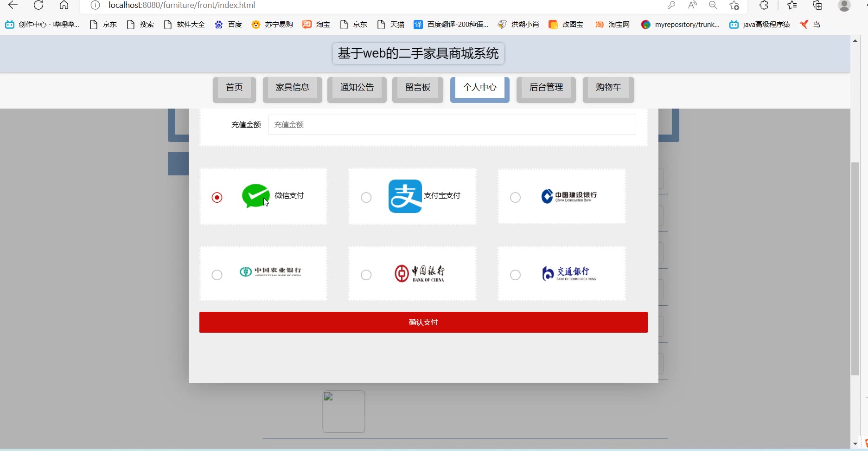Click the China Construction Bank logo

(569, 196)
